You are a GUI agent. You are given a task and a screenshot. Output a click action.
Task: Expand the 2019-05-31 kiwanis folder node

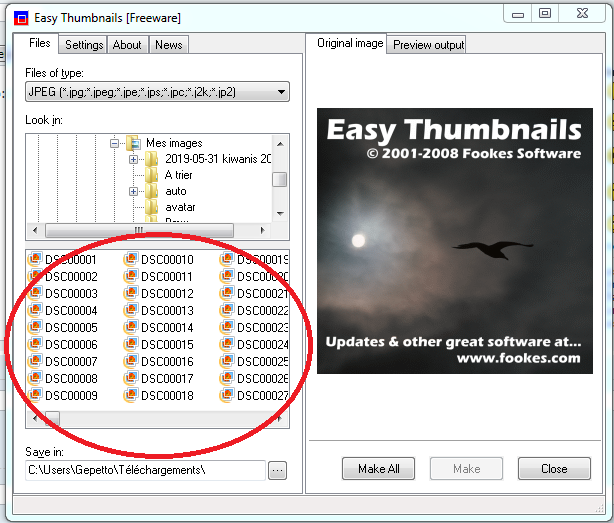pos(133,159)
